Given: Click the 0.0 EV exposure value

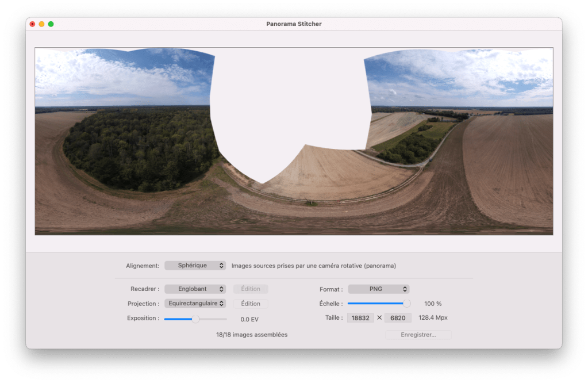Looking at the screenshot, I should (249, 319).
